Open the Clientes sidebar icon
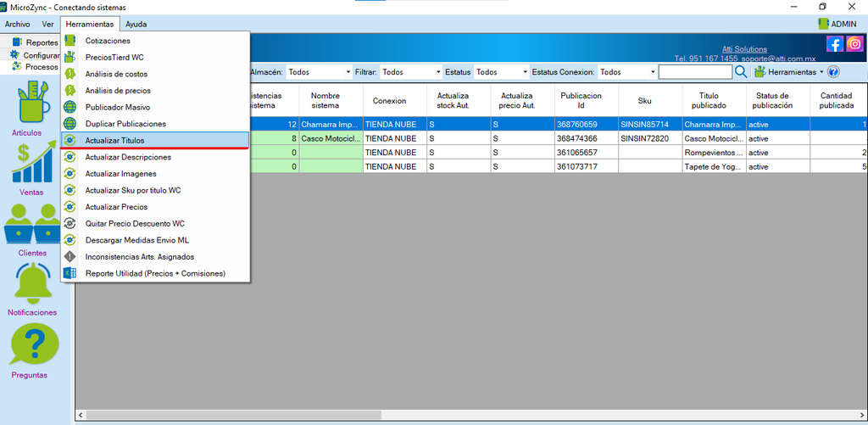Image resolution: width=868 pixels, height=425 pixels. (33, 224)
